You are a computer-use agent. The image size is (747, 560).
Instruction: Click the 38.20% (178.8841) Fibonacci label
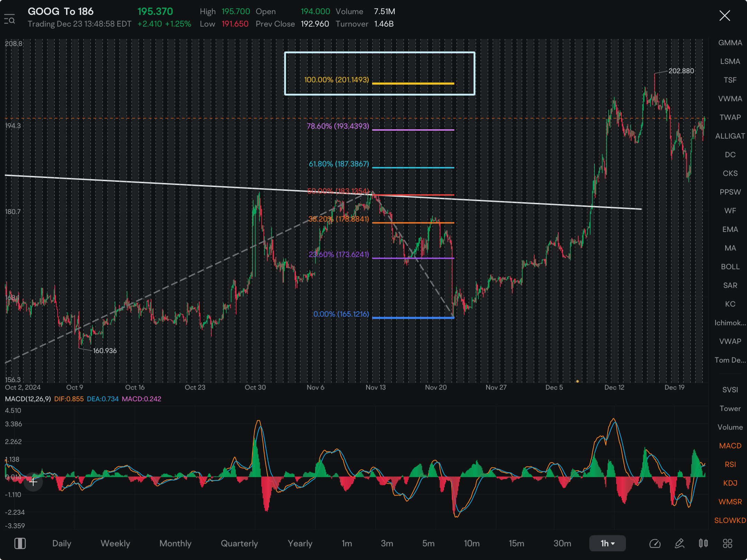(339, 219)
